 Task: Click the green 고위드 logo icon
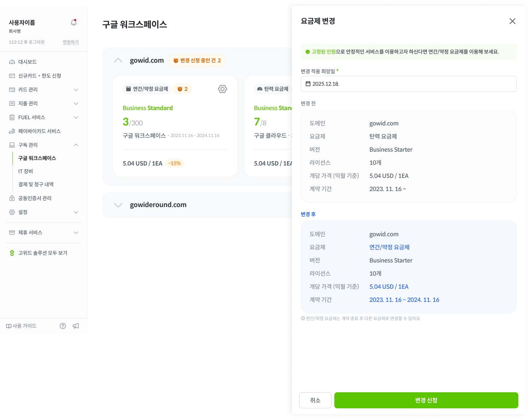tap(12, 253)
